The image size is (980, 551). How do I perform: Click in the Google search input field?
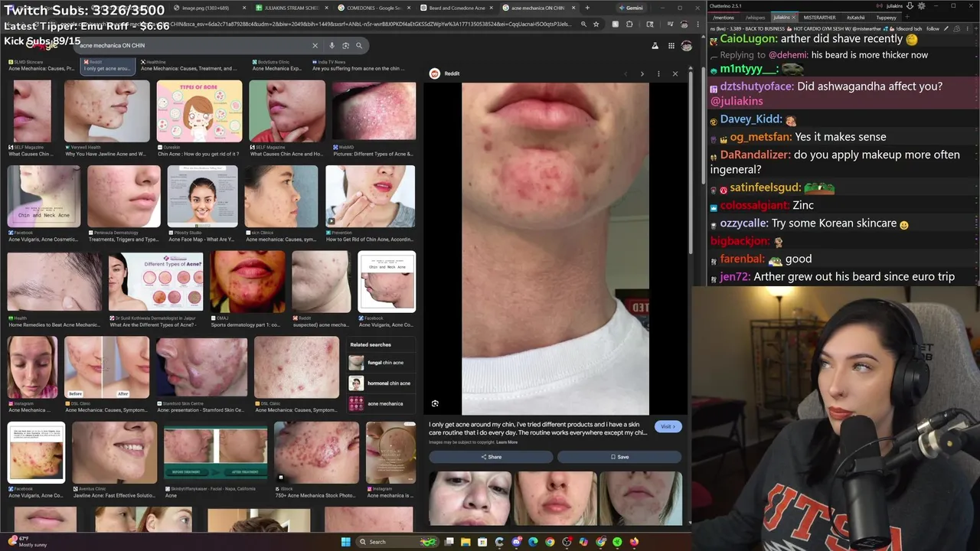tap(191, 45)
